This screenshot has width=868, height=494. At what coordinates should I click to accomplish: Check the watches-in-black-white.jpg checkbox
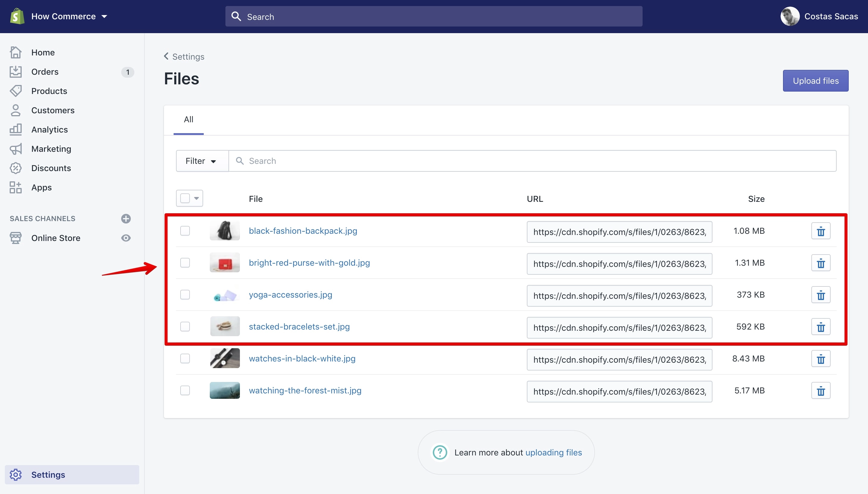tap(185, 358)
